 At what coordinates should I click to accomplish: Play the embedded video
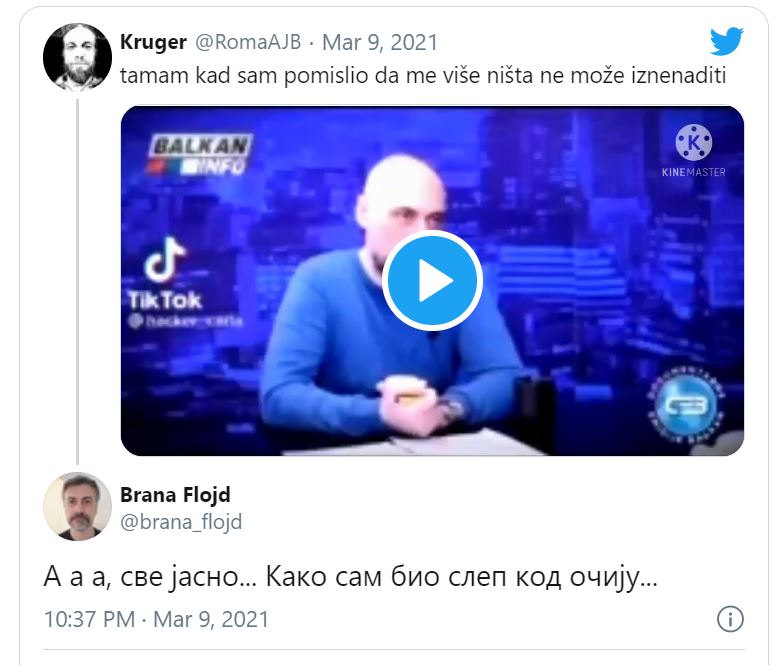pyautogui.click(x=433, y=281)
